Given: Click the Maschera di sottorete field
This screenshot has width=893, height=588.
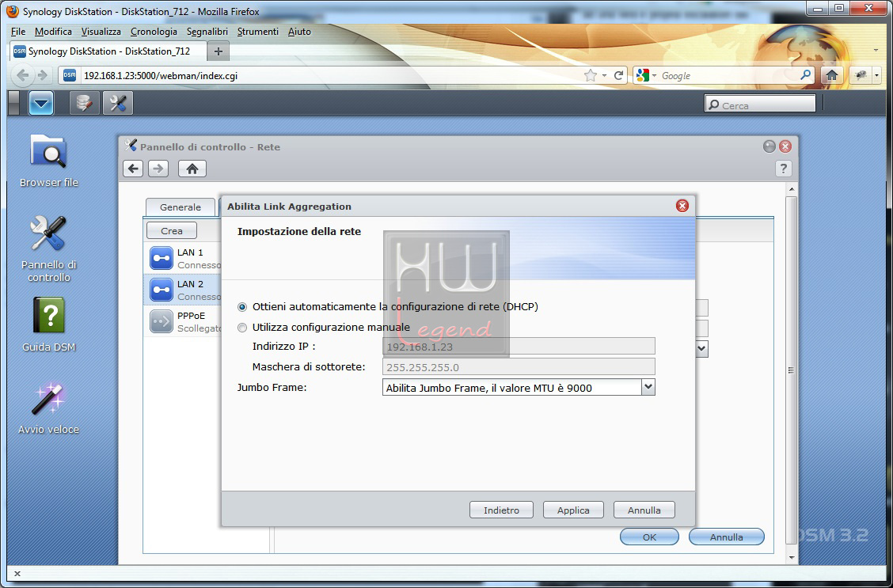Looking at the screenshot, I should click(x=519, y=366).
